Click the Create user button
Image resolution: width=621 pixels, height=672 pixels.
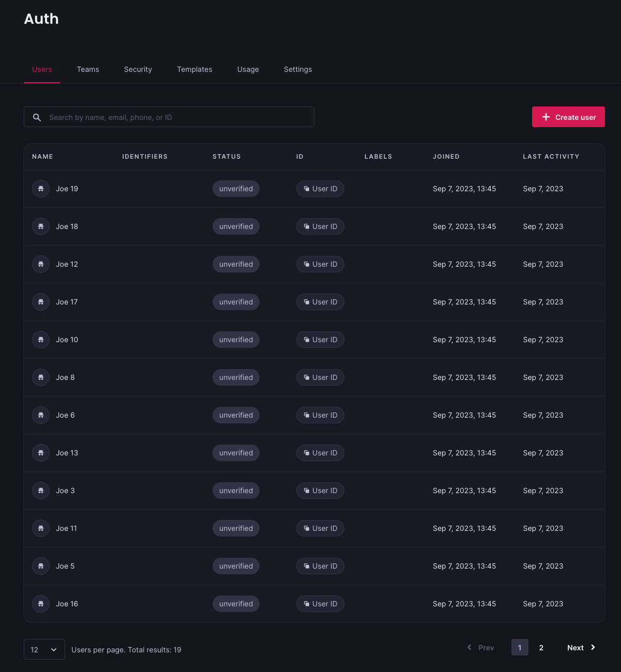coord(568,117)
